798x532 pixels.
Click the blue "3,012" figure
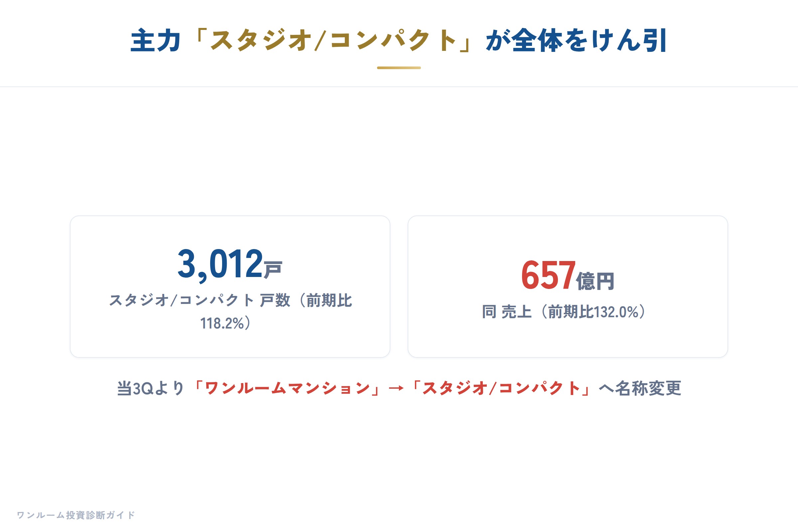[220, 264]
